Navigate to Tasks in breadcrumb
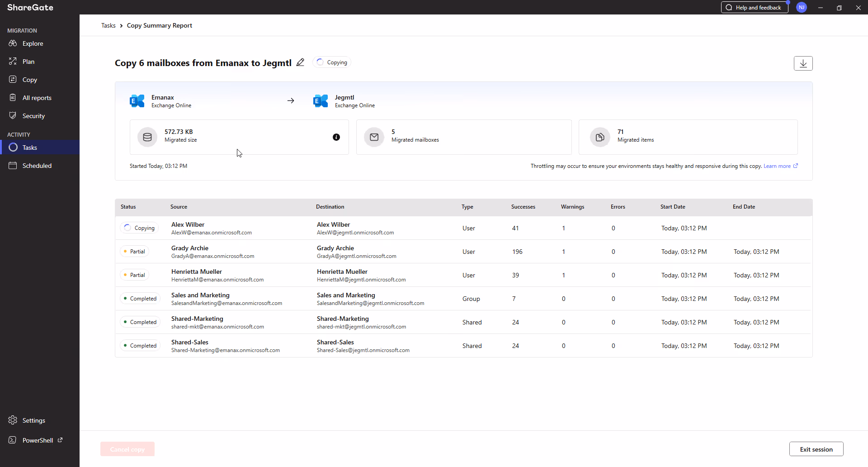868x467 pixels. (x=108, y=25)
